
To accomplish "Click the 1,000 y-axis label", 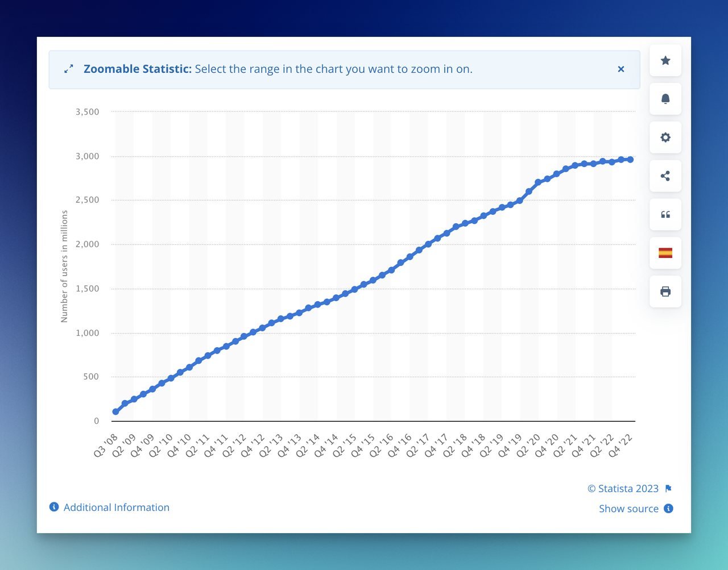I will (x=88, y=333).
